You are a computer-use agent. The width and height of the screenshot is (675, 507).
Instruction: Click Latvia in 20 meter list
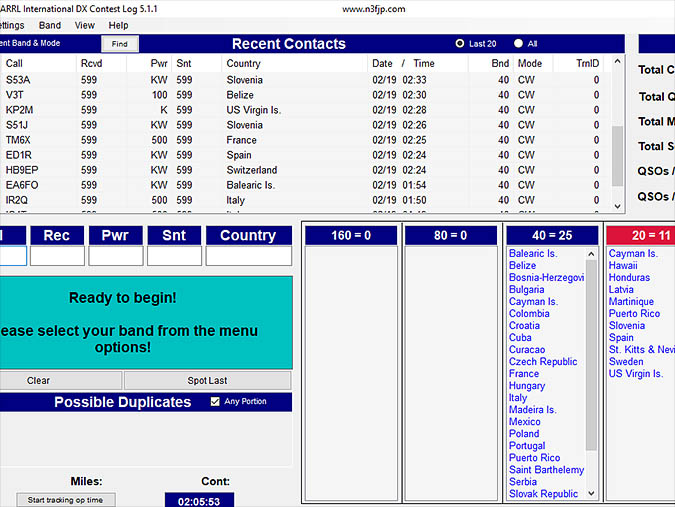pyautogui.click(x=621, y=290)
